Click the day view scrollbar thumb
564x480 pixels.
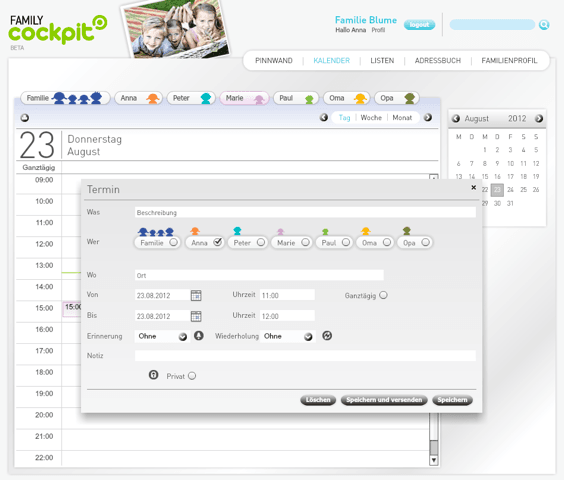click(434, 448)
